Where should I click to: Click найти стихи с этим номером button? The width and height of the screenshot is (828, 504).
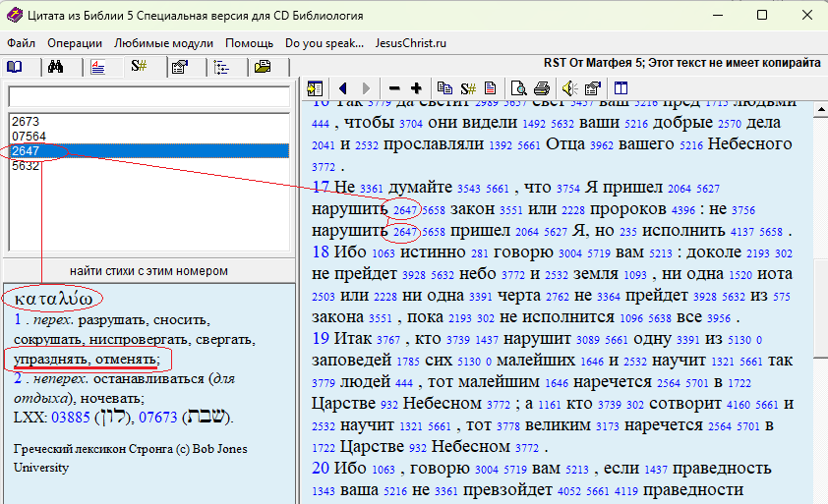coord(148,271)
